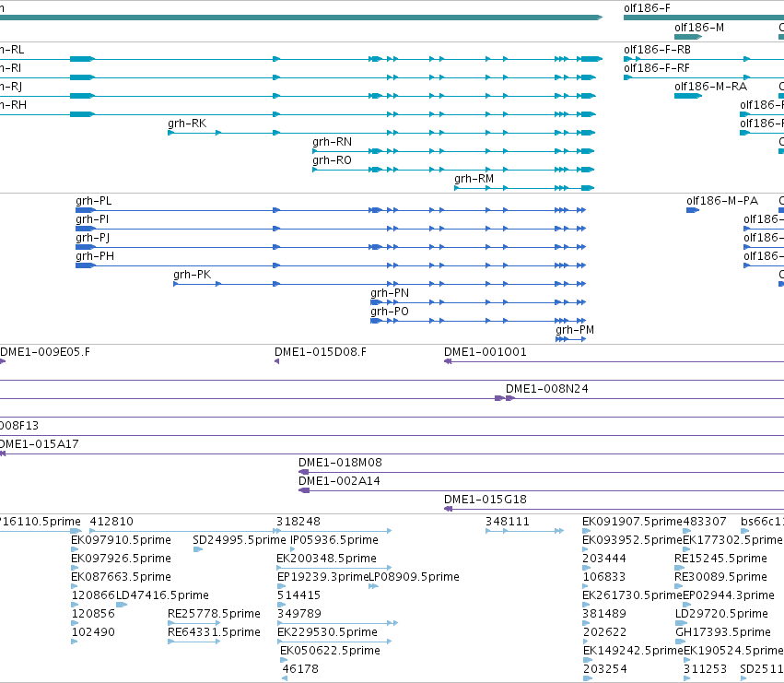784x683 pixels.
Task: Select the grh-RN transcript label
Action: click(x=332, y=142)
